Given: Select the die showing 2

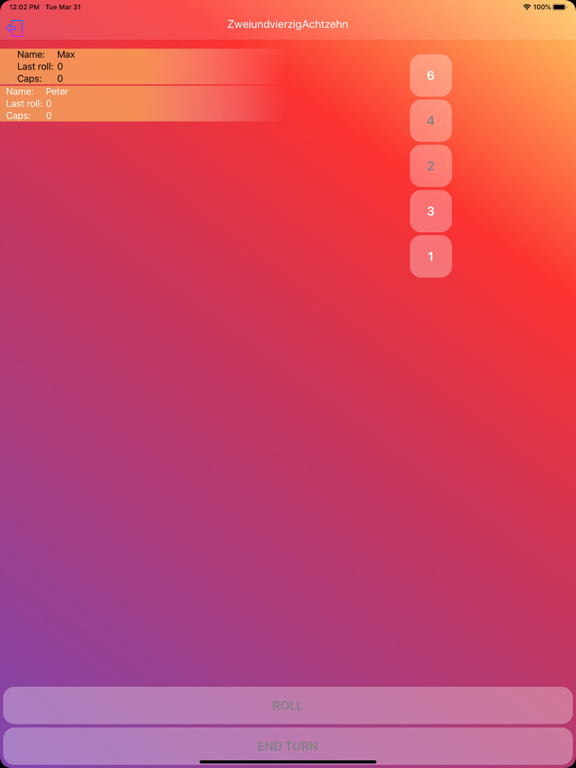Looking at the screenshot, I should [x=431, y=166].
